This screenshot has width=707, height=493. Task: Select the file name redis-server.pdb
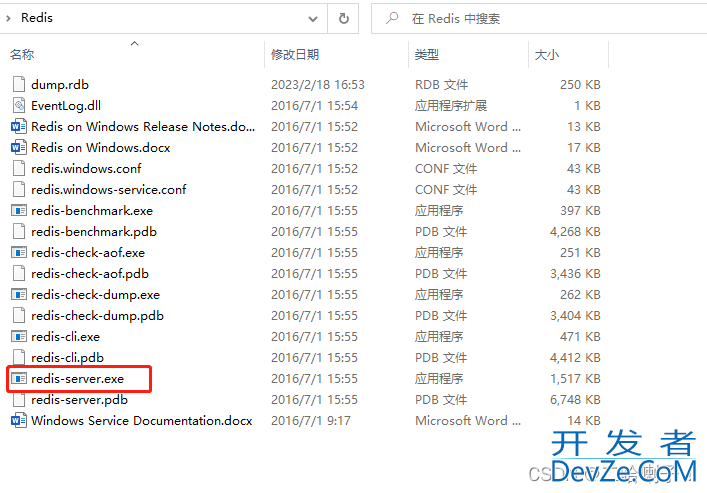point(79,399)
